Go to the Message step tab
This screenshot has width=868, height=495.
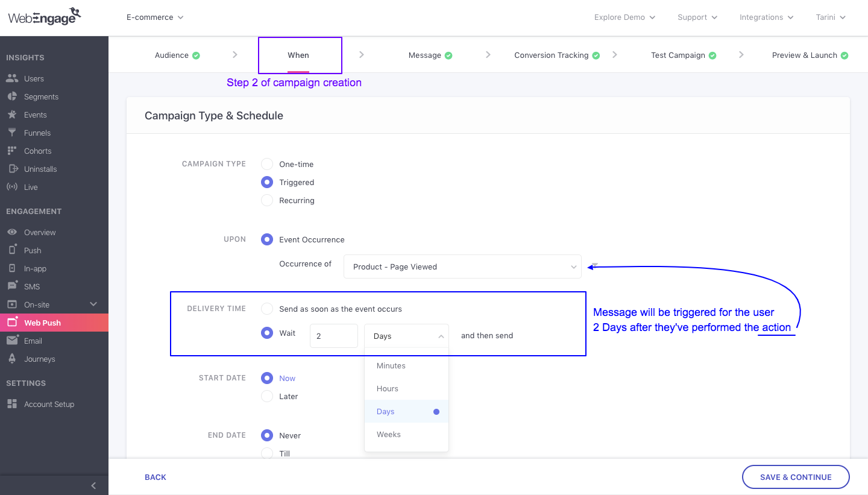click(x=425, y=55)
